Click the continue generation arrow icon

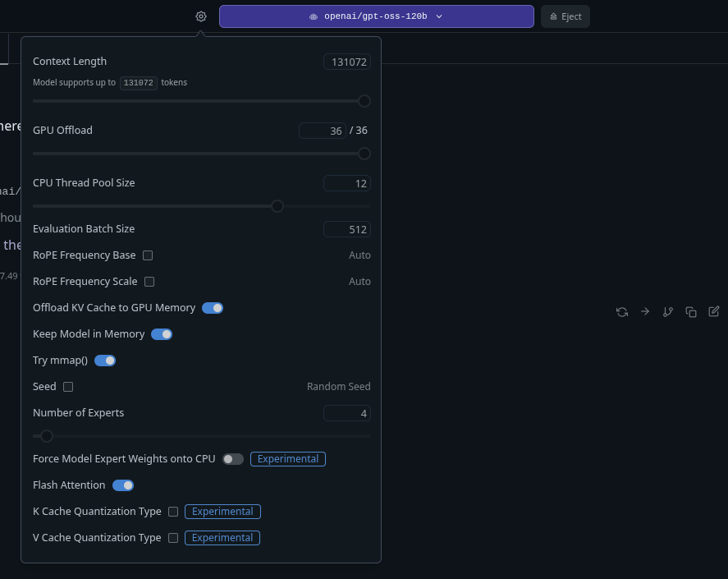pyautogui.click(x=645, y=312)
